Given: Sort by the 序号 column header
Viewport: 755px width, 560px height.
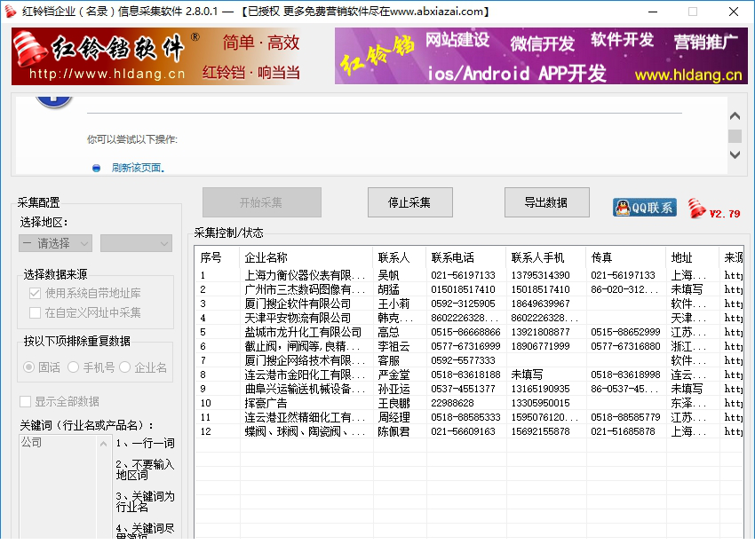Looking at the screenshot, I should pos(217,257).
